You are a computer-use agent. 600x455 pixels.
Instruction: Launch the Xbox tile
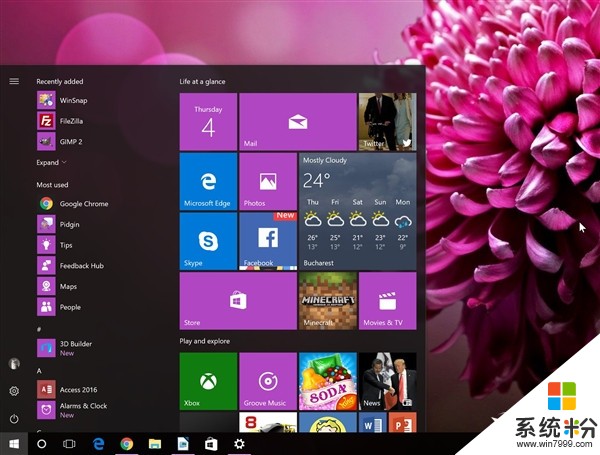click(x=208, y=381)
